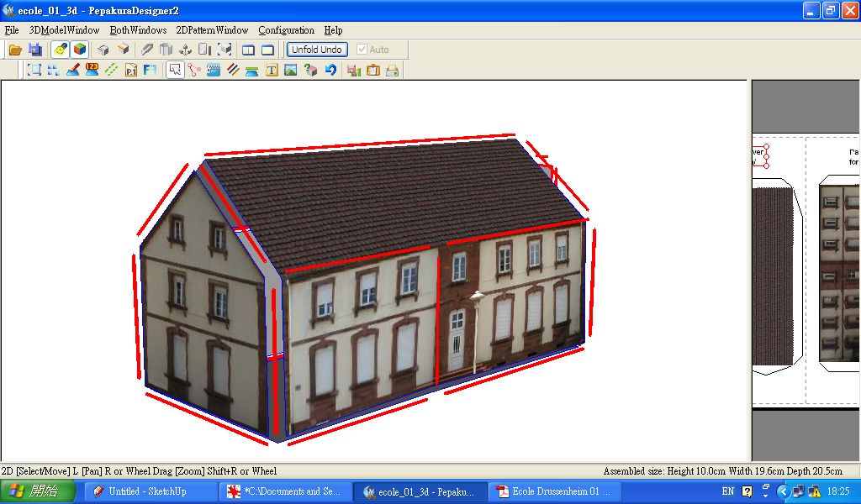Click the printer icon in toolbar
Image resolution: width=861 pixels, height=504 pixels.
point(392,71)
